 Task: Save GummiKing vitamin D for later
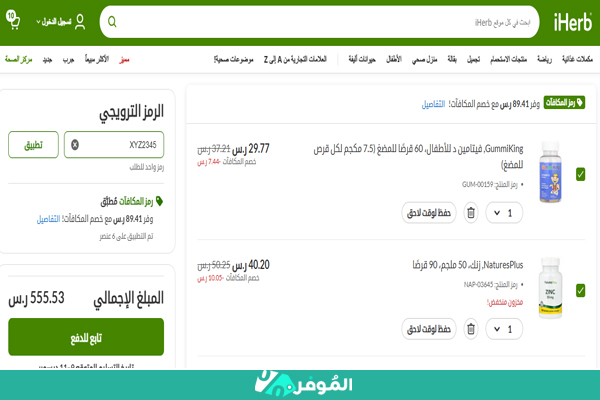[429, 213]
